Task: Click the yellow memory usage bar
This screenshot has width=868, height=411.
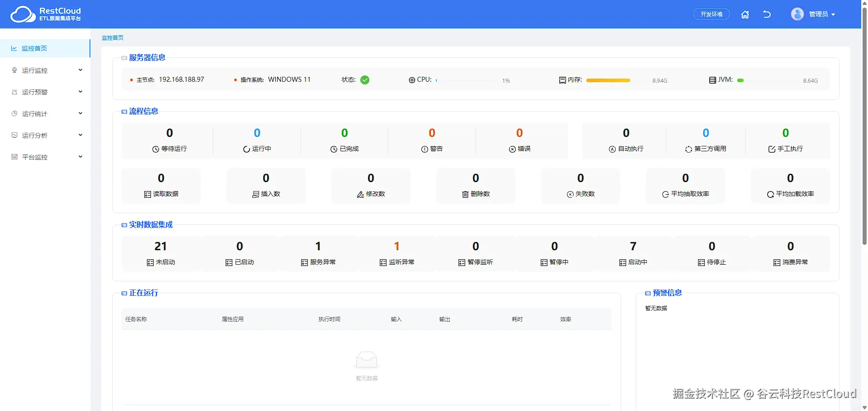Action: (x=608, y=80)
